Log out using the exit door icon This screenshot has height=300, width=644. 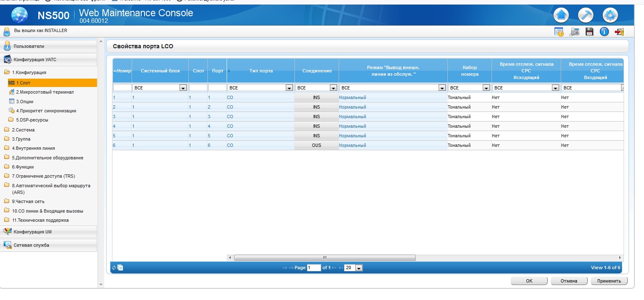(619, 32)
